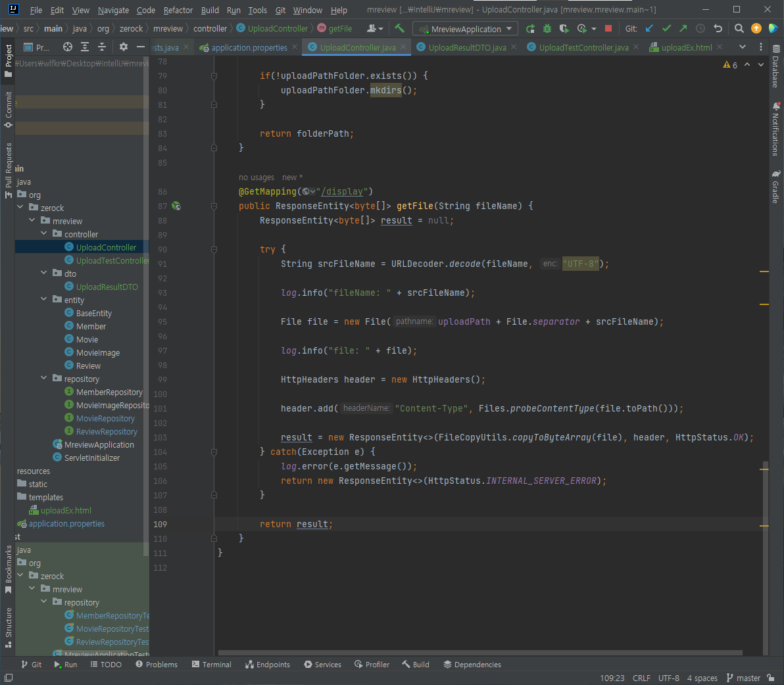Click select opened file target icon

coord(68,47)
